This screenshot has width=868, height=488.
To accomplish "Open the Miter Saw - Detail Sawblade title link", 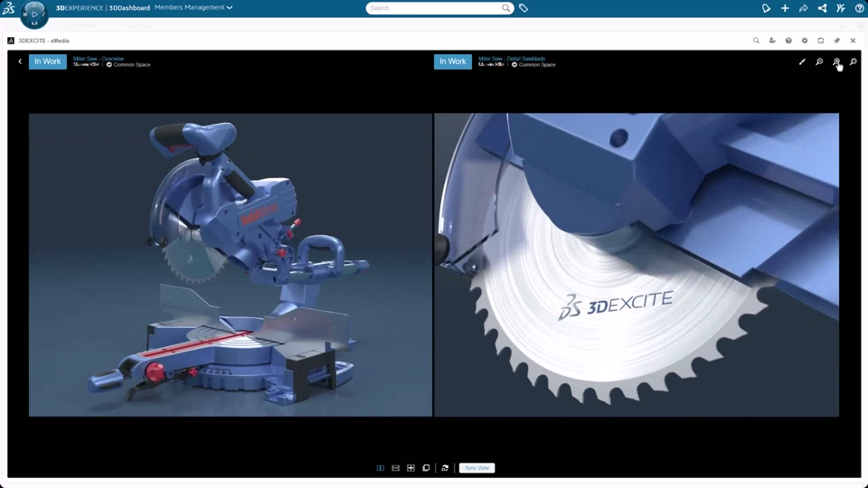I will point(512,59).
